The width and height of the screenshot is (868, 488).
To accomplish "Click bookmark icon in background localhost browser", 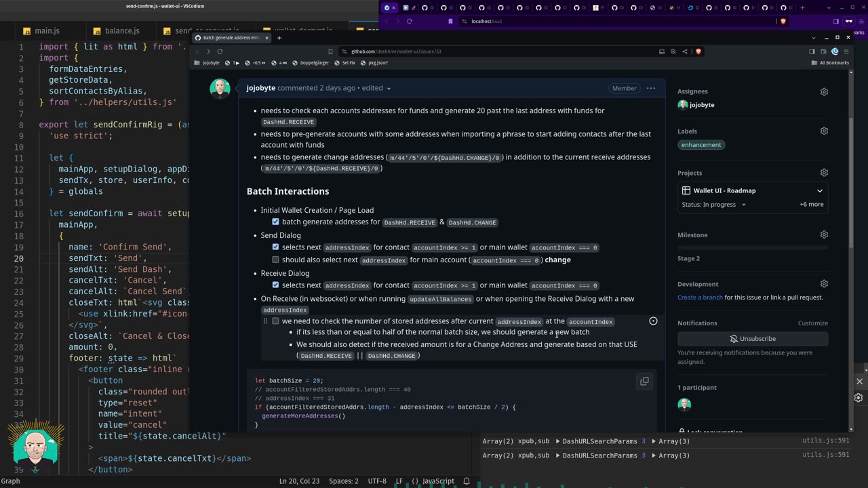I will (x=450, y=21).
